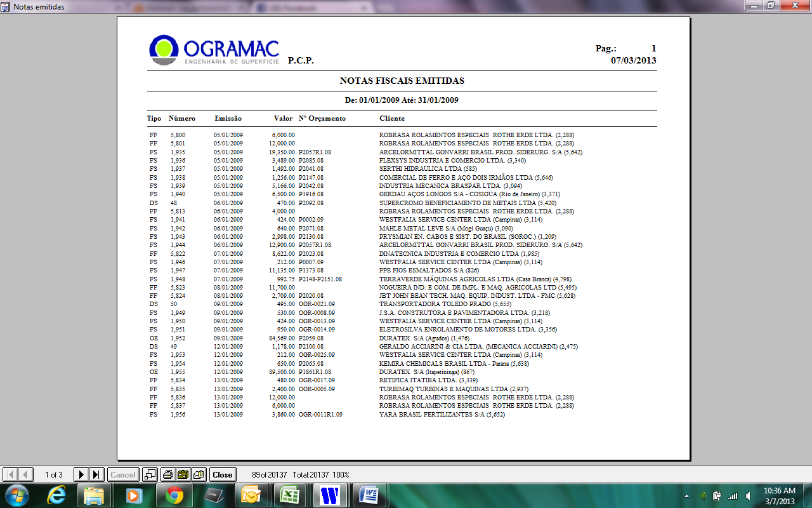812x508 pixels.
Task: Open the Windows Start menu
Action: point(16,495)
